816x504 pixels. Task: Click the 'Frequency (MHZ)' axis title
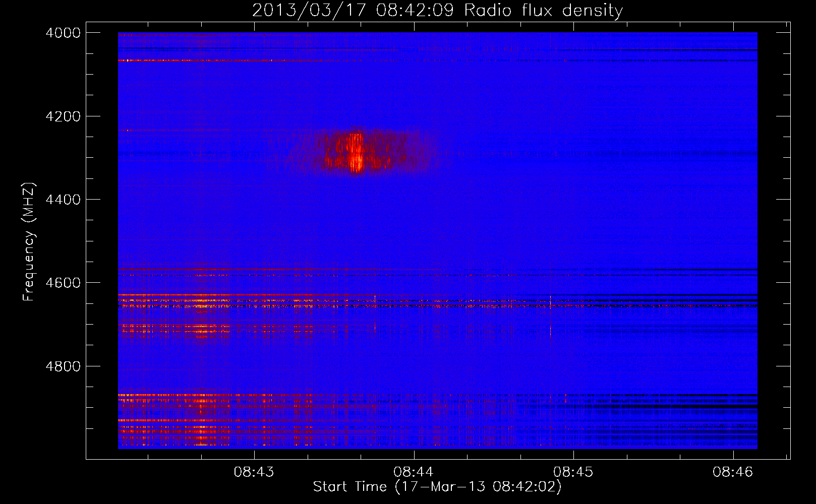29,242
